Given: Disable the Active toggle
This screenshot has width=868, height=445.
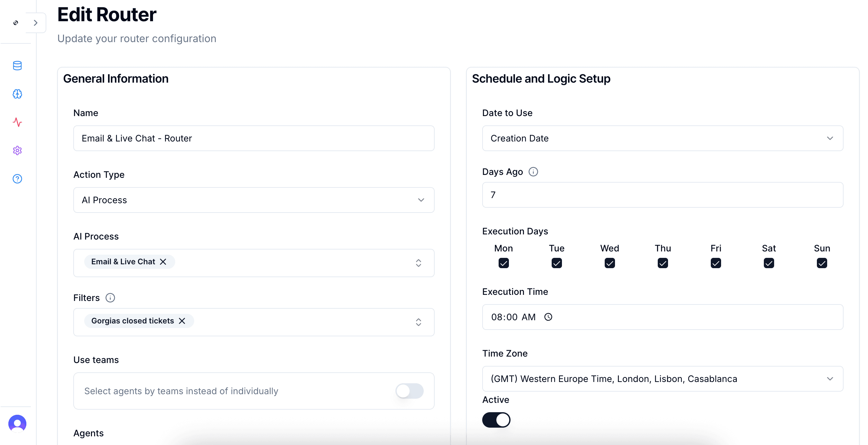Looking at the screenshot, I should coord(496,420).
